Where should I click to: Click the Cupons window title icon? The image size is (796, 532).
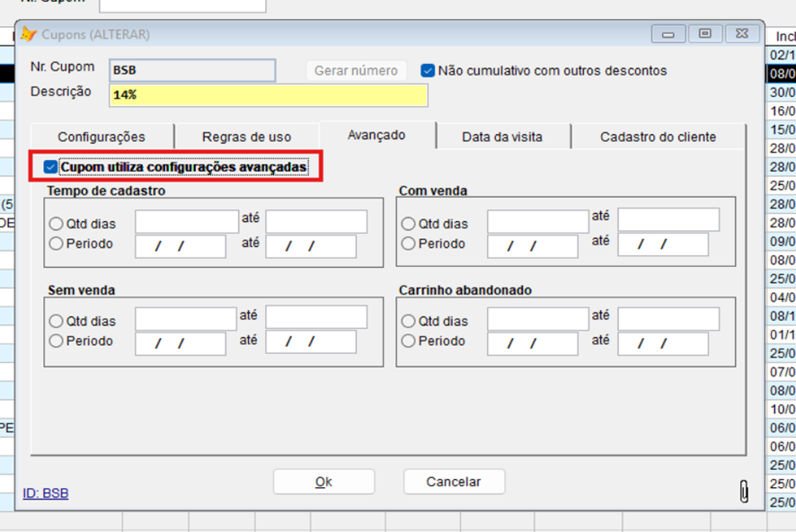[x=29, y=34]
